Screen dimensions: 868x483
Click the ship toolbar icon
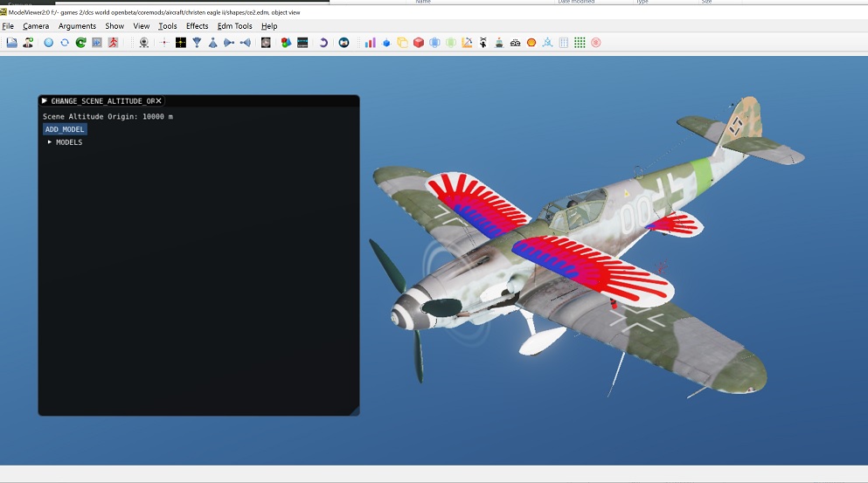tap(499, 43)
